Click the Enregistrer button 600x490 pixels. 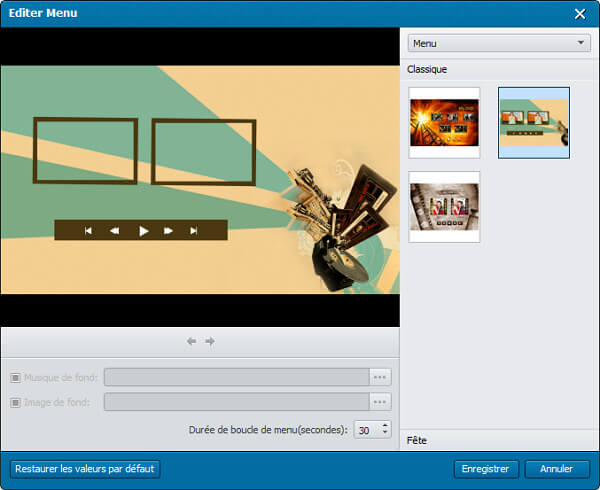(x=486, y=469)
